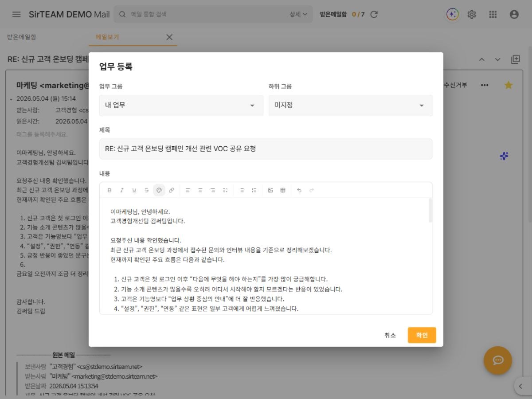Collapse the mail header details triangle
Viewport: 532px width, 399px height.
tap(11, 99)
